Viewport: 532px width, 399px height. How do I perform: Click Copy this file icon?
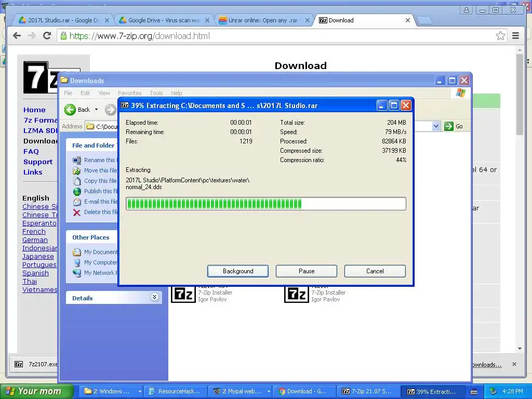[77, 181]
